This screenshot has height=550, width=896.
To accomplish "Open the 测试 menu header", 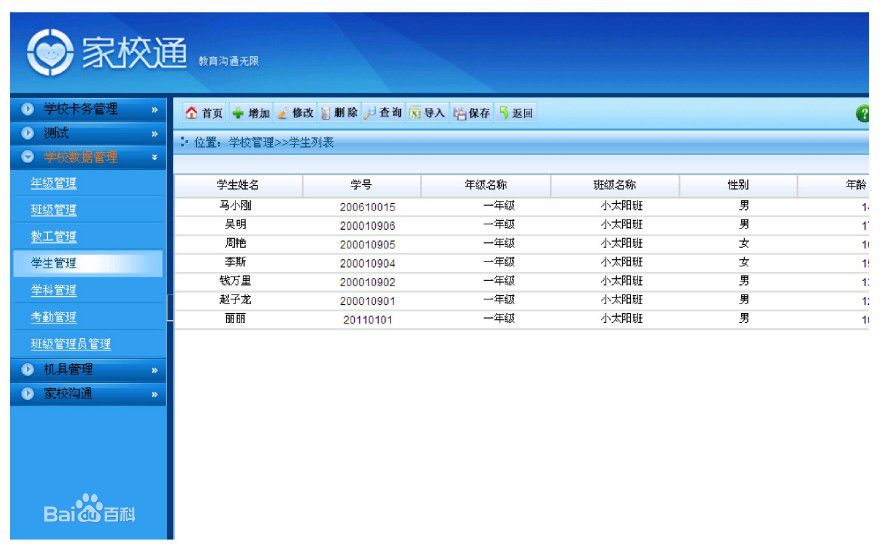I will 88,133.
